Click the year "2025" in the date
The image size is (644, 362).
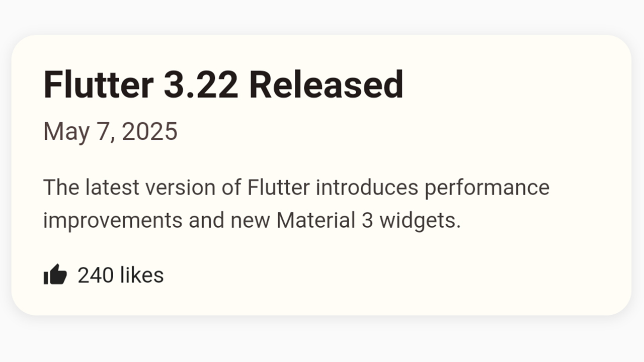[x=150, y=132]
